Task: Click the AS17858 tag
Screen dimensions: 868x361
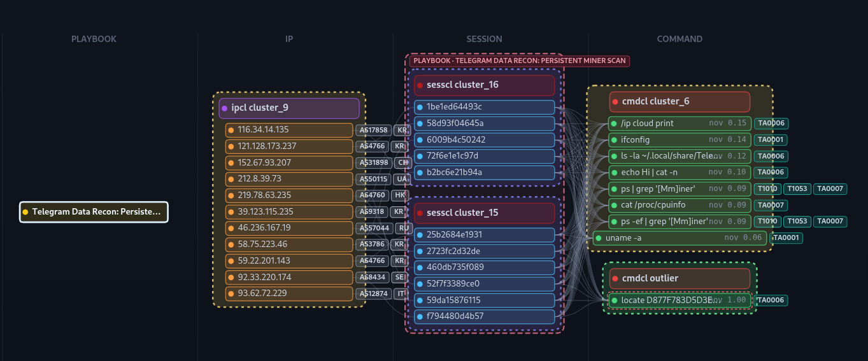Action: tap(373, 130)
